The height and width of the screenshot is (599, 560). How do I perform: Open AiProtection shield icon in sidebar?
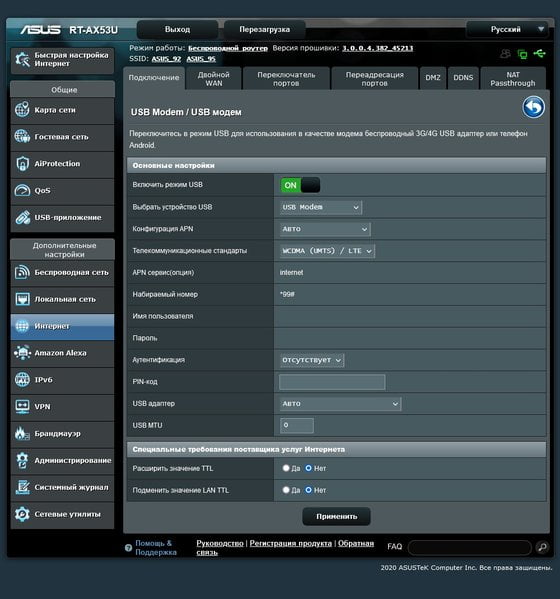pos(22,164)
